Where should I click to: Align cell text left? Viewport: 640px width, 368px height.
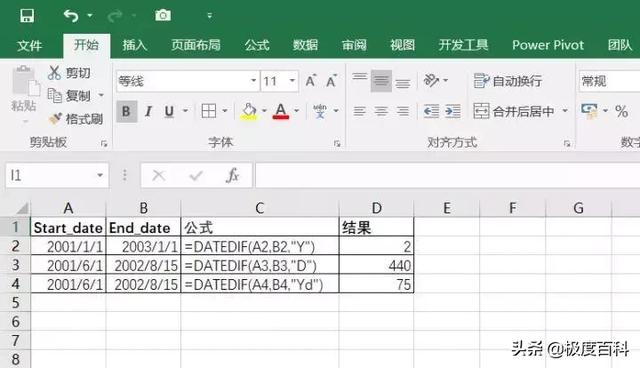coord(360,111)
